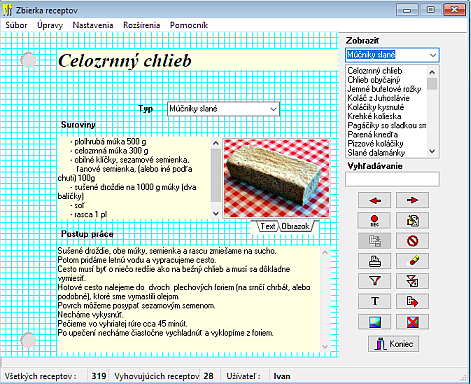
Task: Insert picture using landscape image icon
Action: [x=374, y=322]
